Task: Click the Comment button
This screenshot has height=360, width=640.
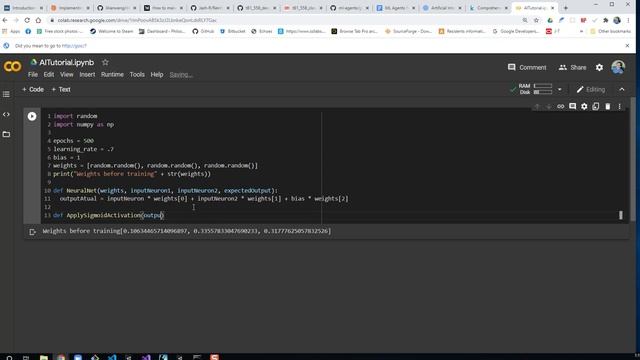Action: [527, 67]
